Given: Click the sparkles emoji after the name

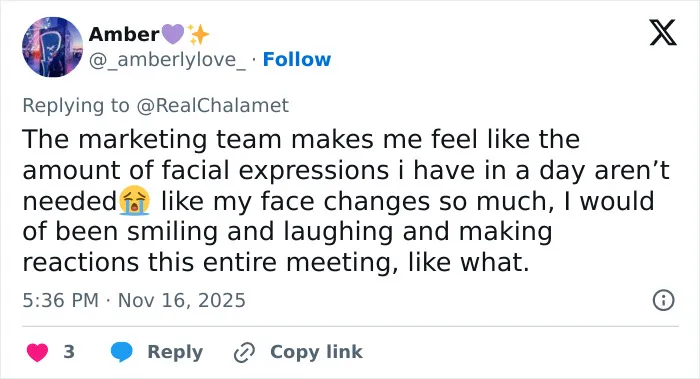Looking at the screenshot, I should (198, 34).
